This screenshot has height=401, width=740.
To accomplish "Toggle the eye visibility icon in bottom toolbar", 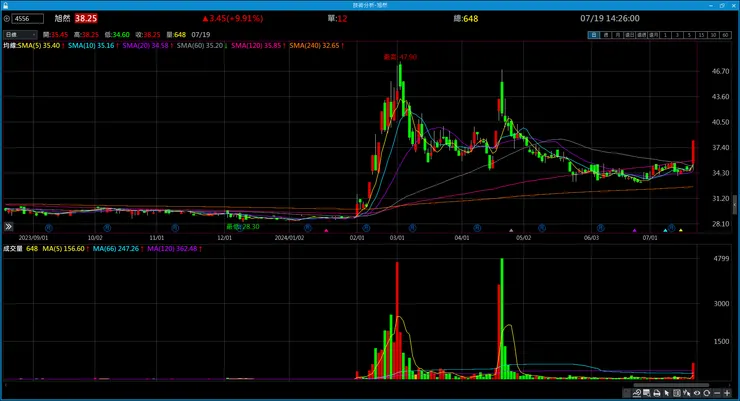I will pyautogui.click(x=697, y=393).
